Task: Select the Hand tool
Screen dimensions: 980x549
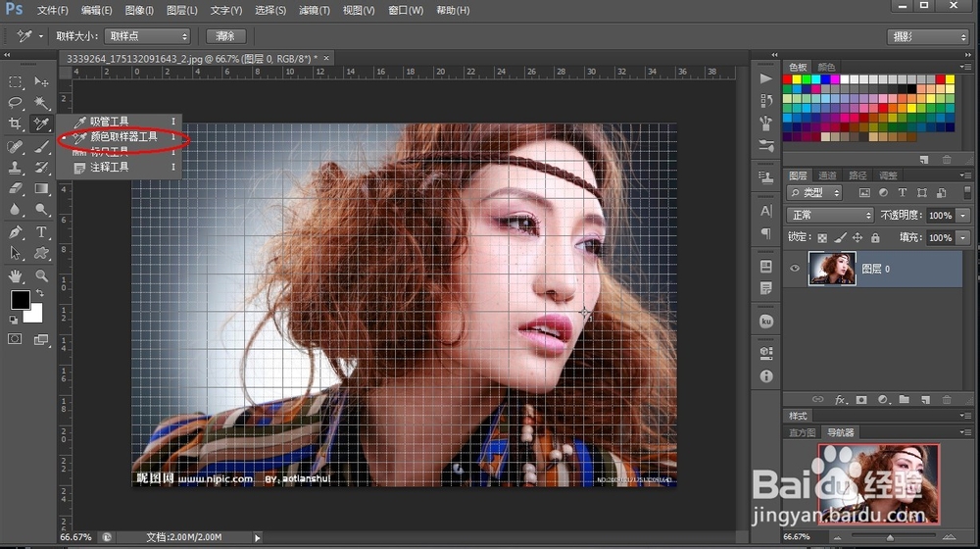Action: [16, 275]
